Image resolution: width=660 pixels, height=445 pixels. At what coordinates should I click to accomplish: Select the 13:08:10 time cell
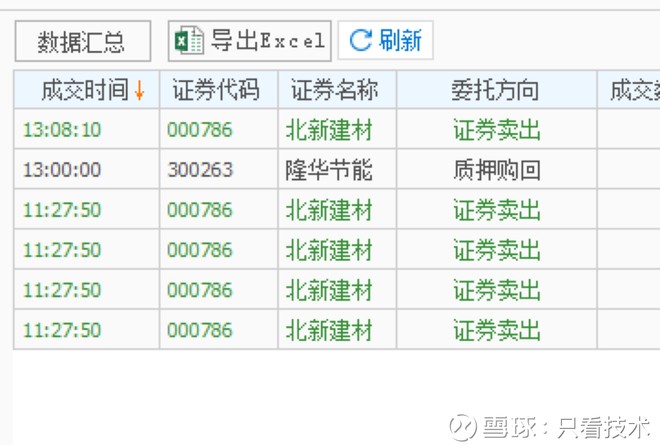87,129
